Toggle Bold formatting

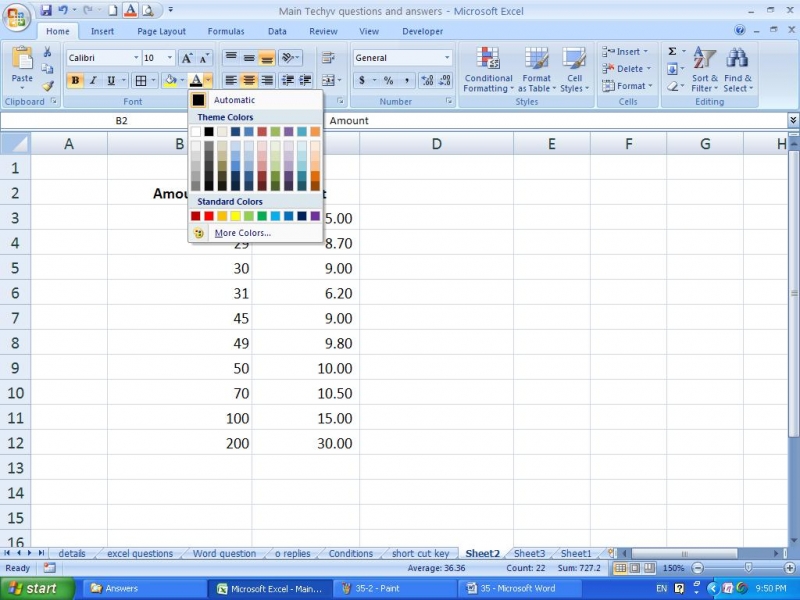(x=75, y=81)
